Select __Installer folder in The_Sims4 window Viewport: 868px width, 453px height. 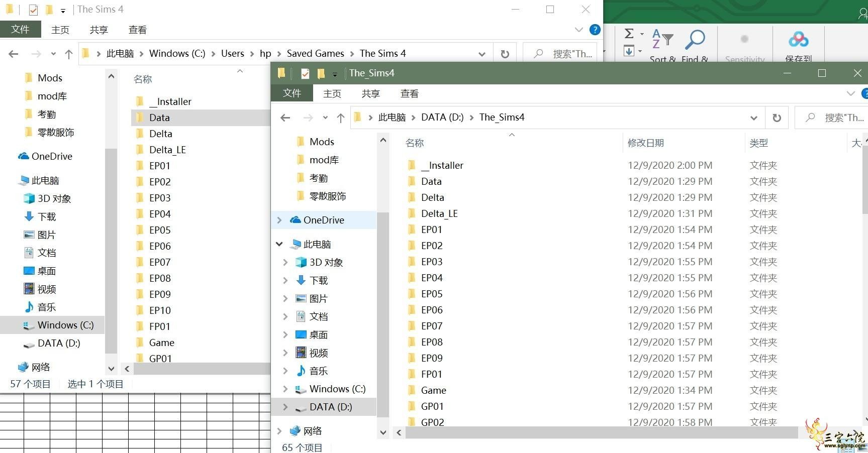(442, 165)
